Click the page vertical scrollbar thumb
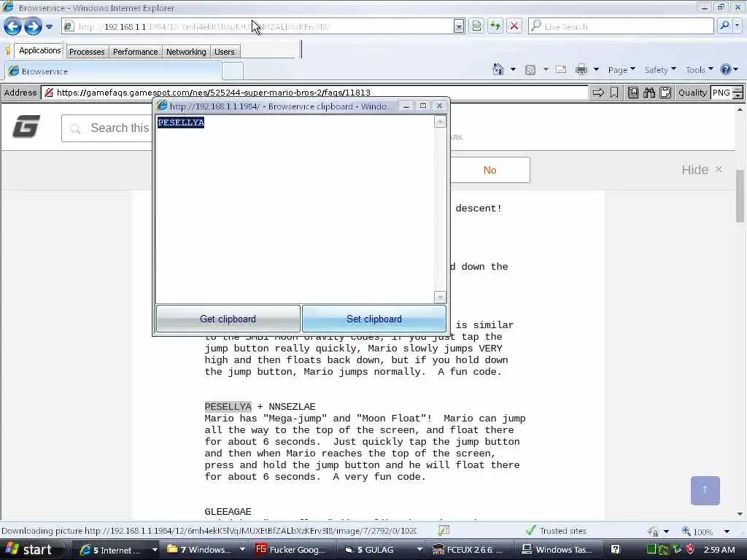Screen dimensions: 747x560 click(x=740, y=195)
